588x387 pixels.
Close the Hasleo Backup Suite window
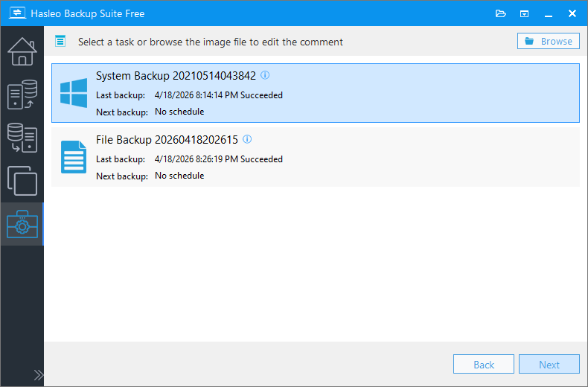[572, 13]
